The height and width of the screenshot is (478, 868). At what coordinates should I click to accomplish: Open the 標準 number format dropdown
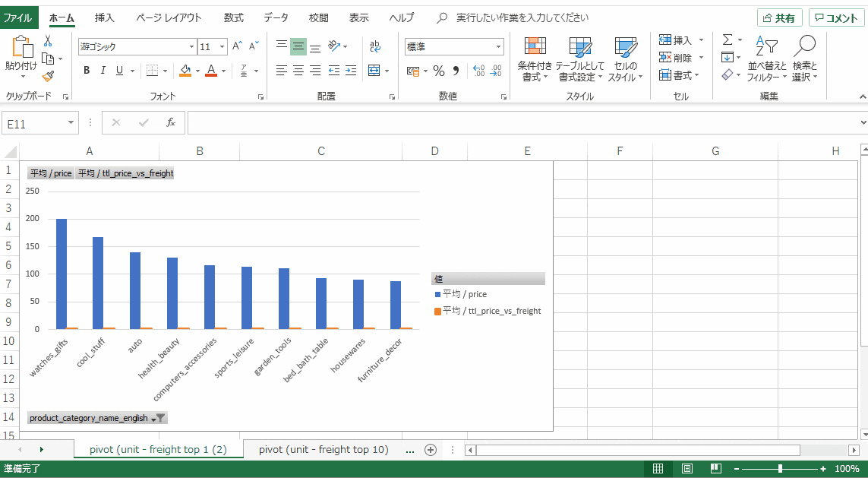point(500,46)
